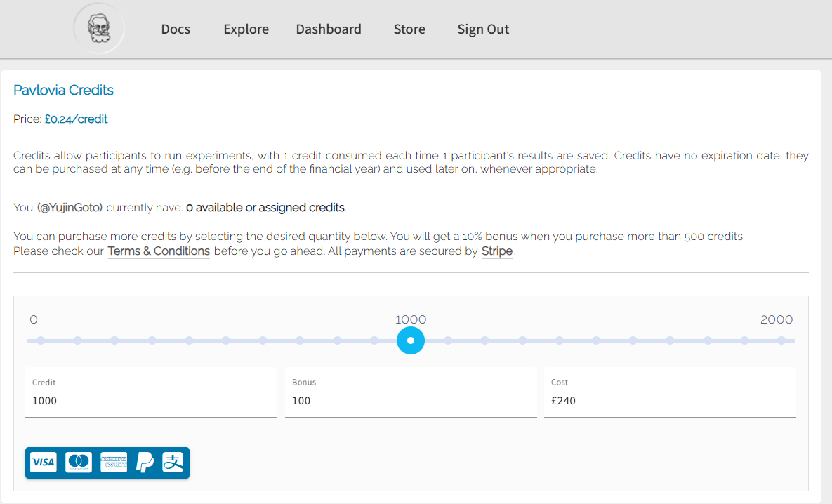Viewport: 832px width, 504px height.
Task: Click the Visa payment icon
Action: pos(44,463)
